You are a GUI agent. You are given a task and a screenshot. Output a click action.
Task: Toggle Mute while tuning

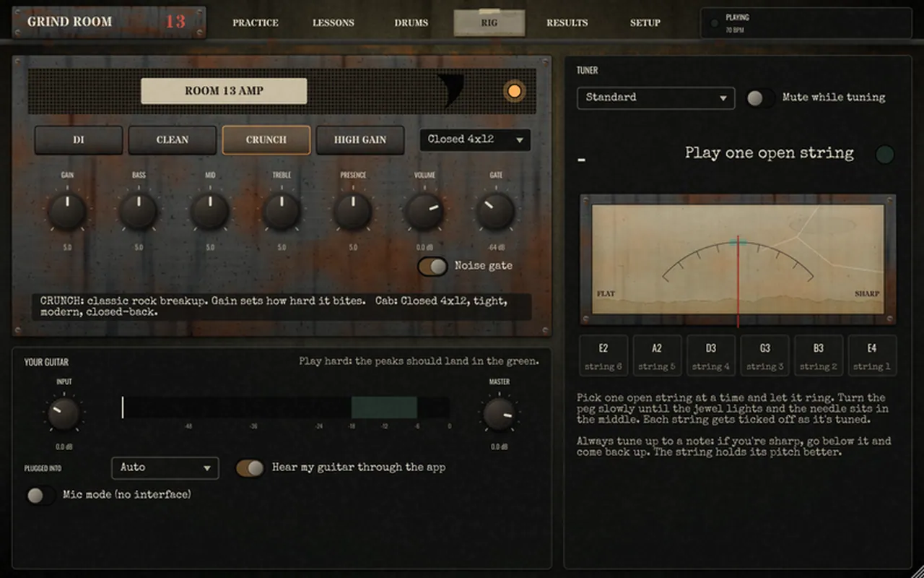click(760, 98)
